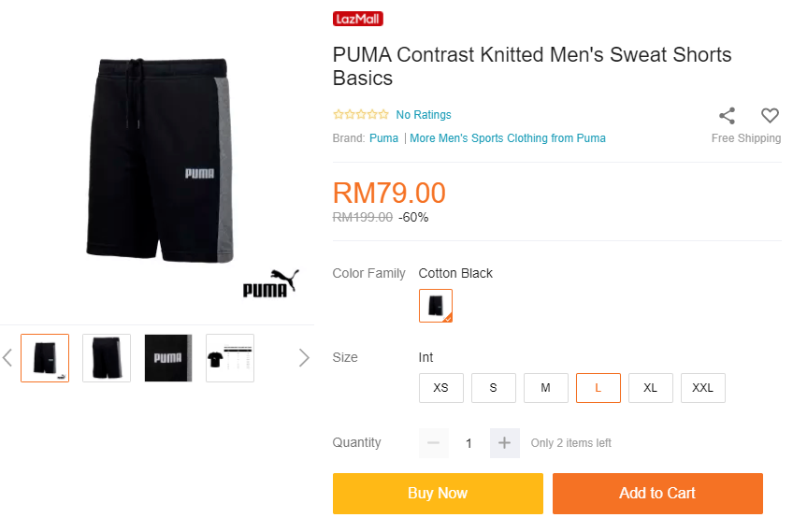Select size XXL
The width and height of the screenshot is (793, 532).
tap(703, 388)
